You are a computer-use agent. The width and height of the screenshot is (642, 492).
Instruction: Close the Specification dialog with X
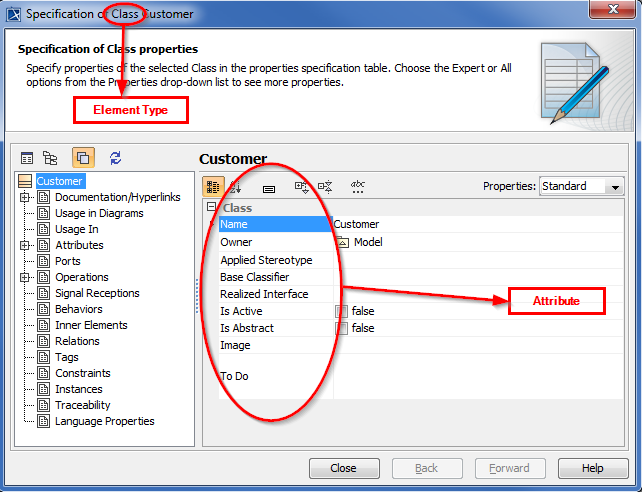(x=613, y=9)
